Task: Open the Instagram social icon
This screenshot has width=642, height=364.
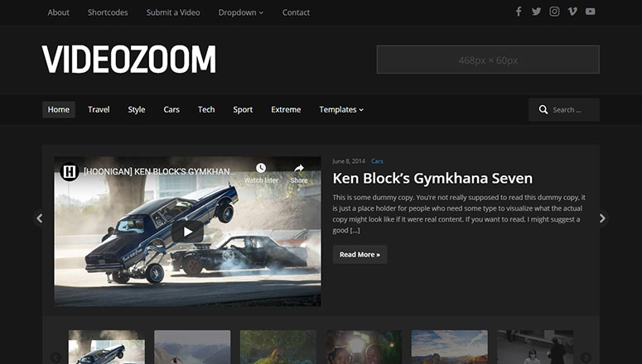Action: [x=554, y=12]
